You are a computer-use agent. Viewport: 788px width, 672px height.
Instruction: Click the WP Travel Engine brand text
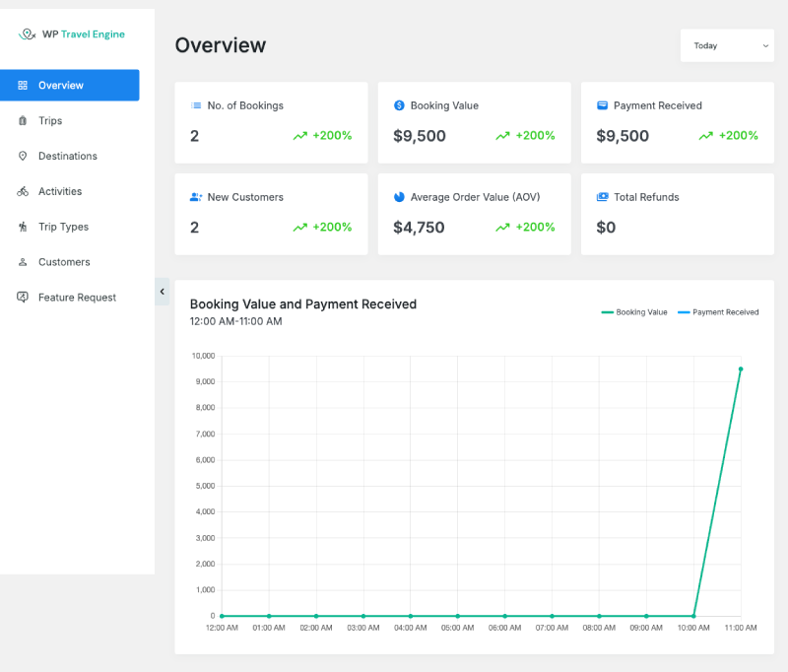pyautogui.click(x=84, y=34)
